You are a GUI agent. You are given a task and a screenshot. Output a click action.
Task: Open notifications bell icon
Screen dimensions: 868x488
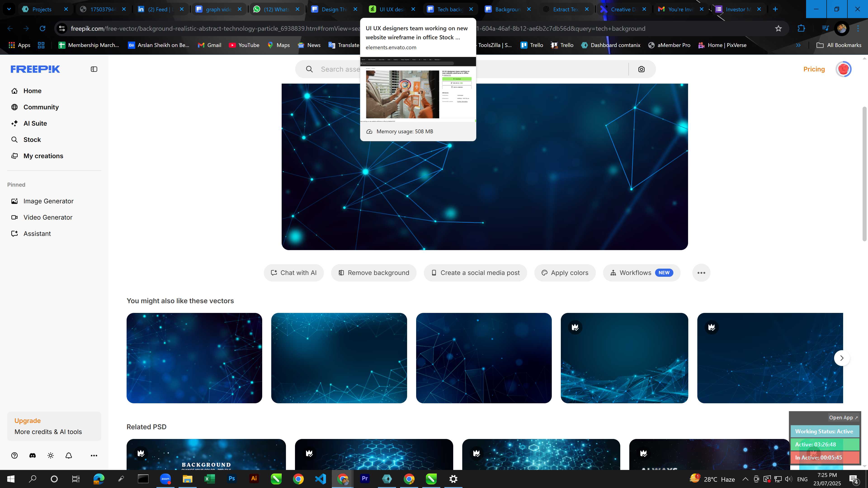pos(69,456)
